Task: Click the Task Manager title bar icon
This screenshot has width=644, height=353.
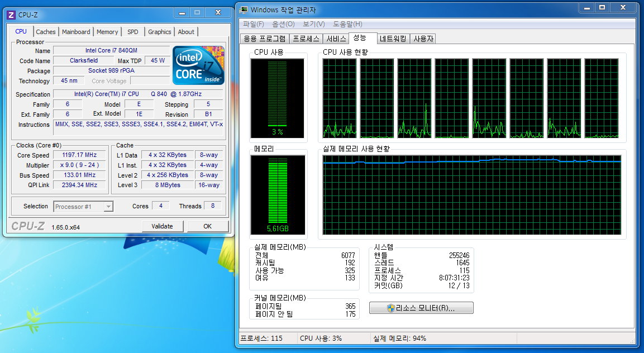Action: click(244, 9)
